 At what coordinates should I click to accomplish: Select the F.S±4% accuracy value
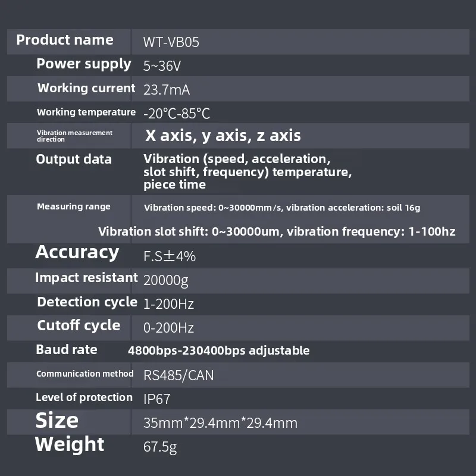tap(170, 256)
